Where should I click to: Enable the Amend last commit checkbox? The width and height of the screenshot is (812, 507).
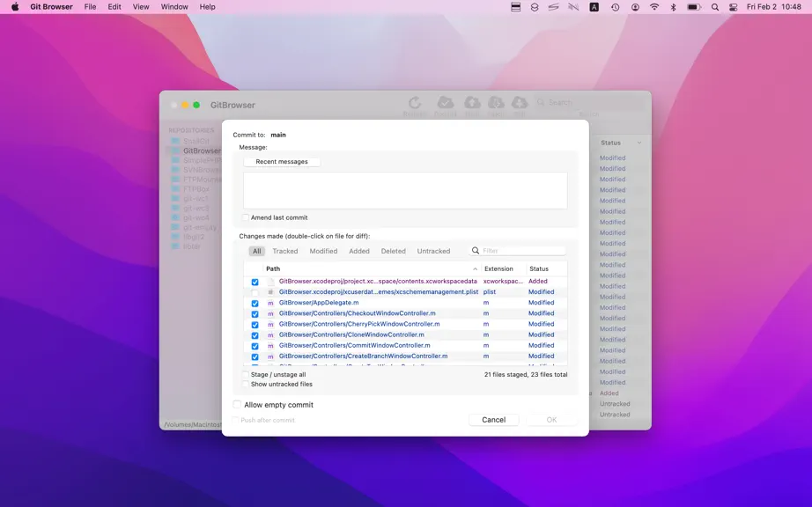click(x=246, y=217)
